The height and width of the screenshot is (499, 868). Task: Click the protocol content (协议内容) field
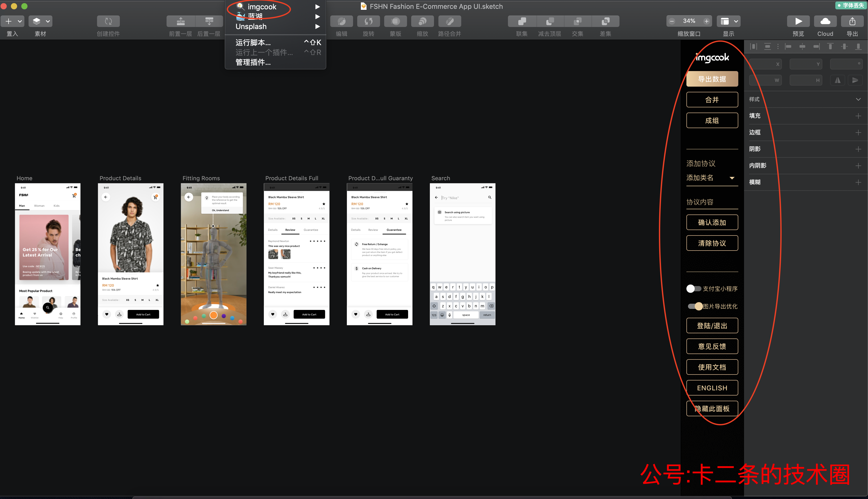(712, 202)
